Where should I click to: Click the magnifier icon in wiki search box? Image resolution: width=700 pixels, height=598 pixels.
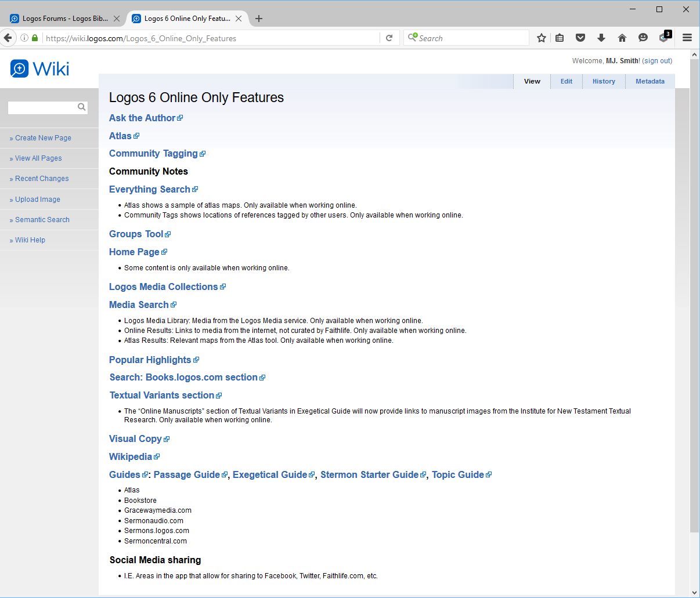[82, 107]
